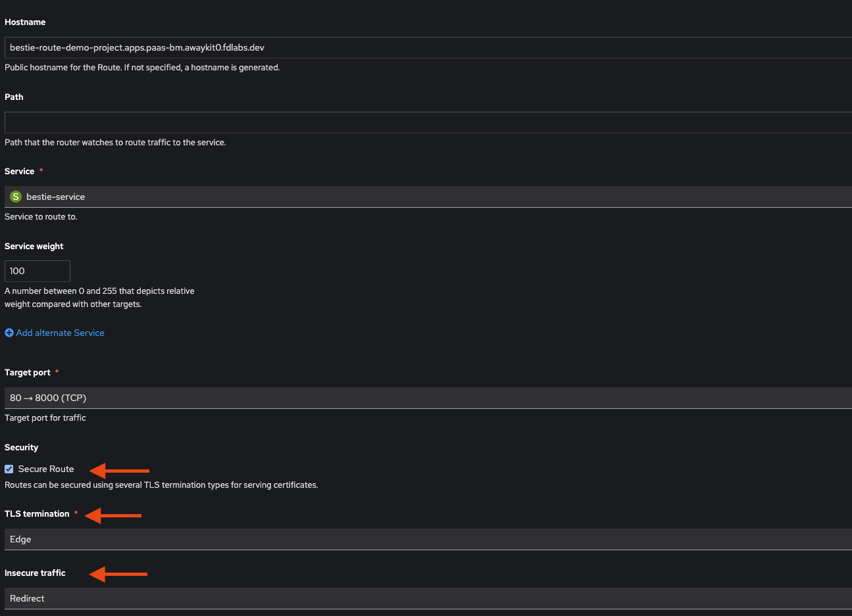Uncheck the Secure Route checkbox
This screenshot has width=852, height=616.
[x=9, y=469]
